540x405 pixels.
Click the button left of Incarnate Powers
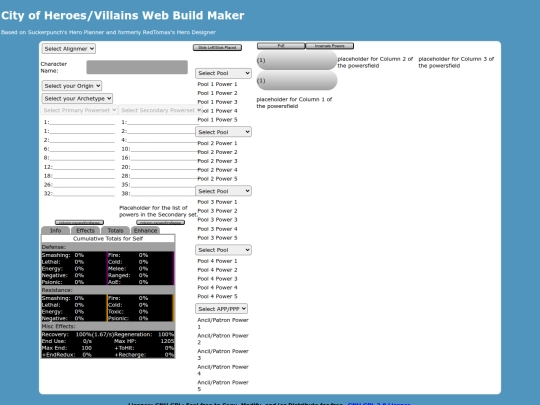281,46
